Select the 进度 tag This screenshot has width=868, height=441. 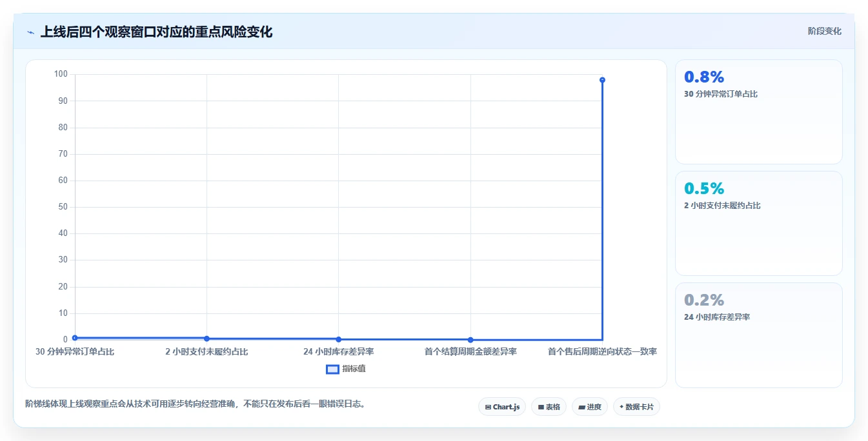coord(590,407)
